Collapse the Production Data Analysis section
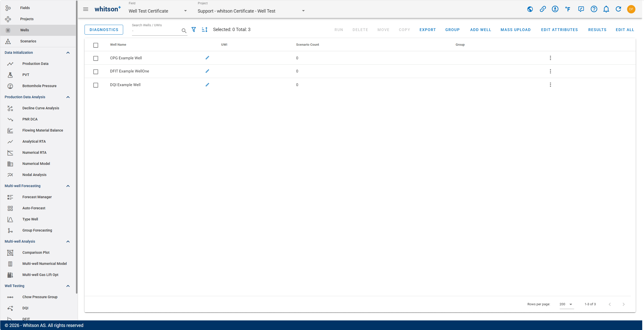 point(68,97)
